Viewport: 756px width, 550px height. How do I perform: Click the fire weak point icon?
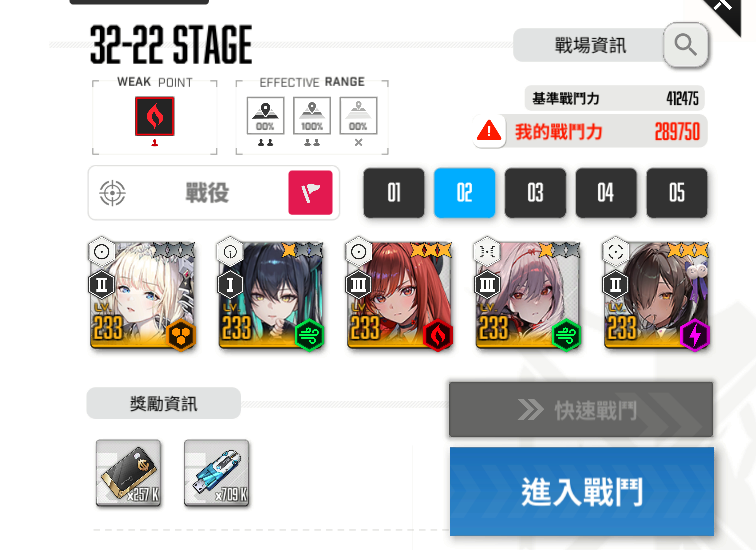coord(155,116)
